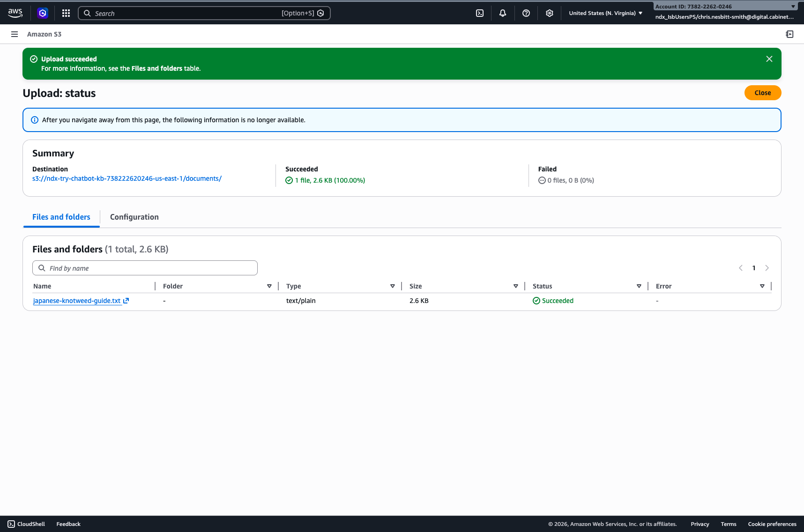
Task: Select the Files and folders tab
Action: tap(61, 217)
